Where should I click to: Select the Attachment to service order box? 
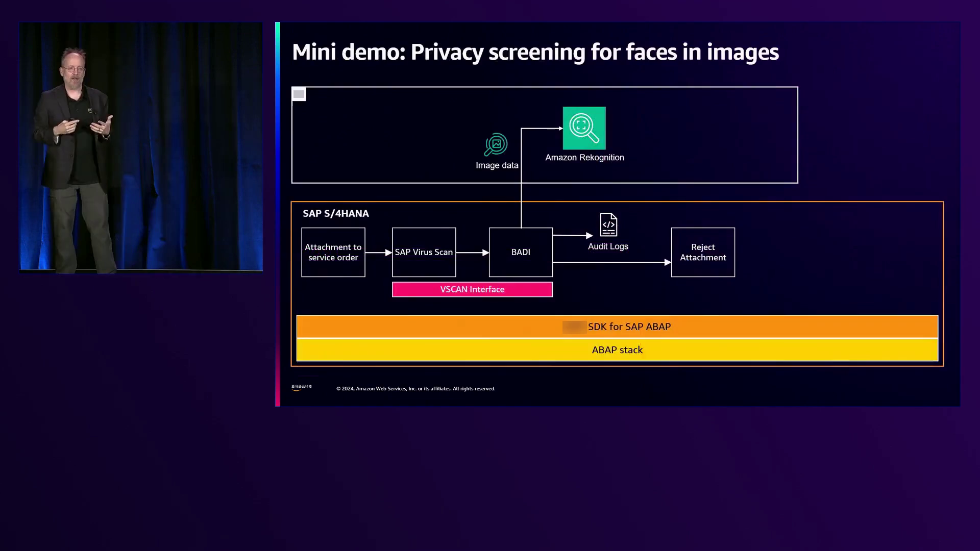point(333,253)
